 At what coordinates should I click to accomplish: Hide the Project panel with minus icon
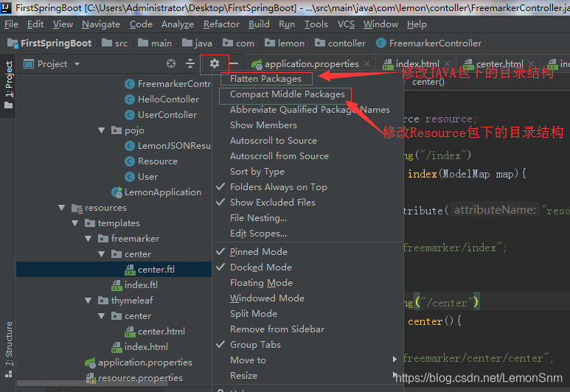pyautogui.click(x=234, y=63)
